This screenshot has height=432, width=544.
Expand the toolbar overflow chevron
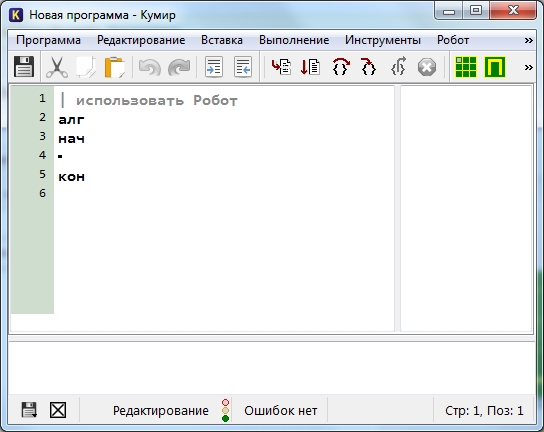click(x=528, y=67)
